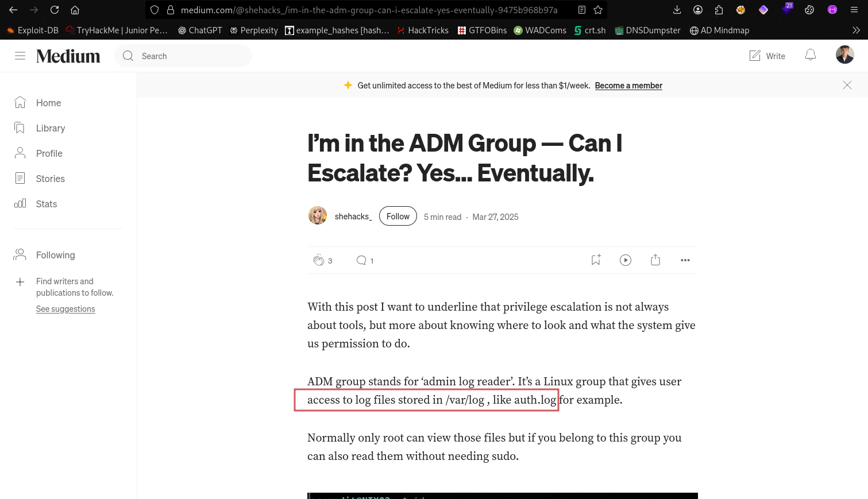Share the article using the share icon
868x499 pixels.
[655, 260]
